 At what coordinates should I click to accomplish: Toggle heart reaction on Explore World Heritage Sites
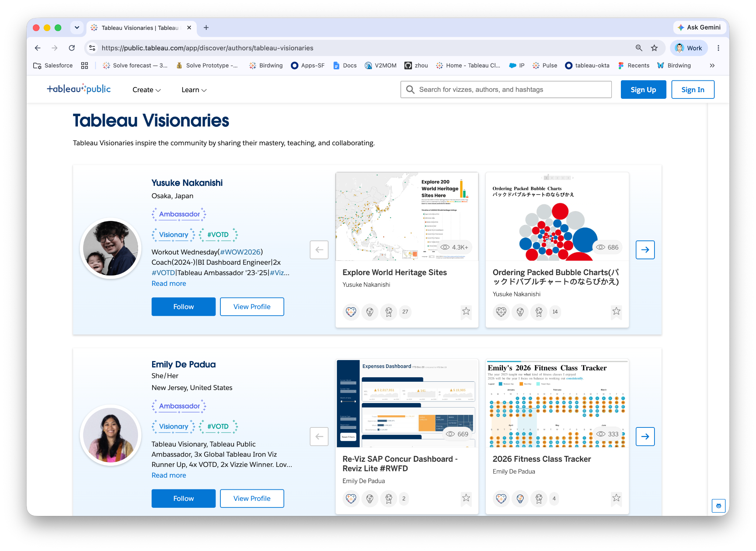(x=351, y=312)
